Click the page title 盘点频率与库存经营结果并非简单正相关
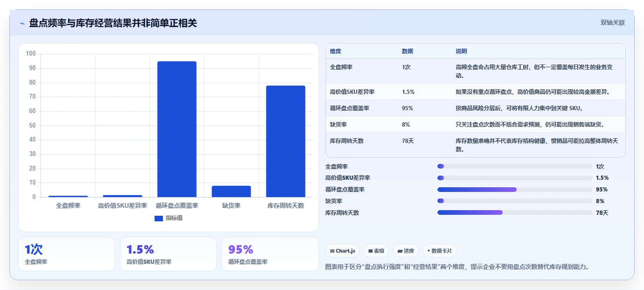This screenshot has height=290, width=644. 113,23
